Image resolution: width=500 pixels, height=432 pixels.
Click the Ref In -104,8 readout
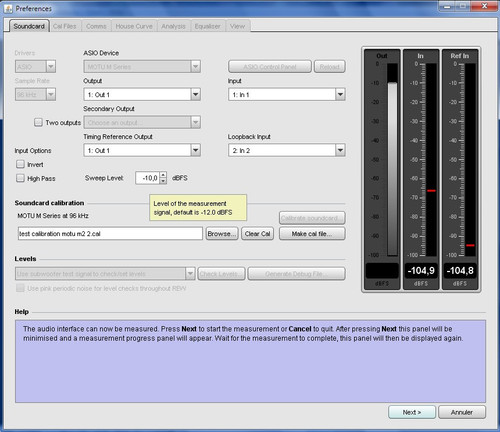pos(460,271)
